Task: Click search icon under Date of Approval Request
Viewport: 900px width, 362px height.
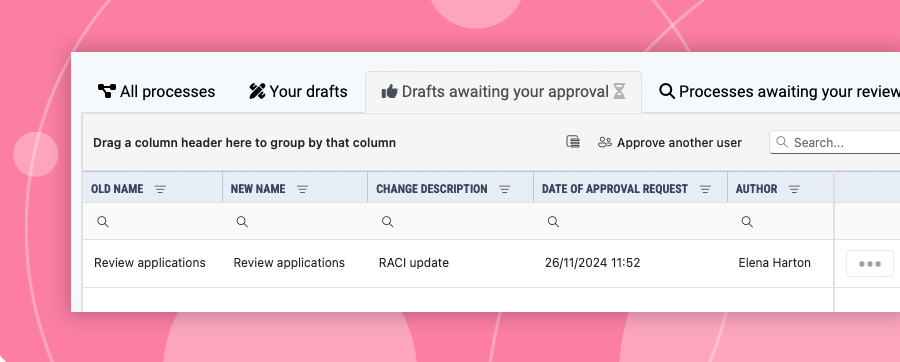Action: tap(553, 221)
